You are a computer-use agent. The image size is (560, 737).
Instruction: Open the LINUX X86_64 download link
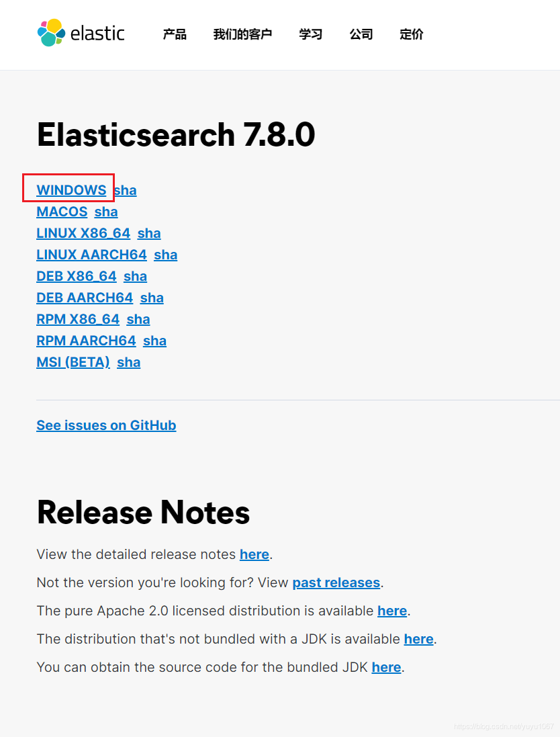click(83, 233)
